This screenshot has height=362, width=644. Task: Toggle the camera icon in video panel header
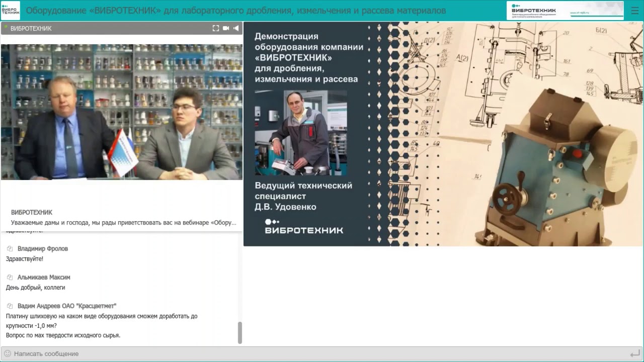click(x=226, y=28)
